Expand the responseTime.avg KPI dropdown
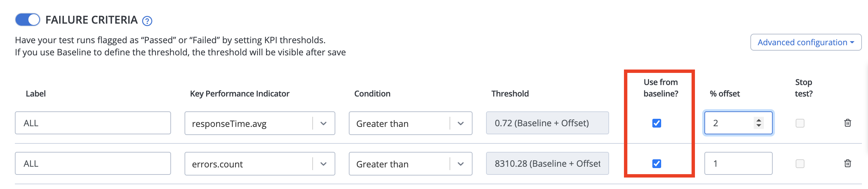This screenshot has height=189, width=868. point(323,124)
